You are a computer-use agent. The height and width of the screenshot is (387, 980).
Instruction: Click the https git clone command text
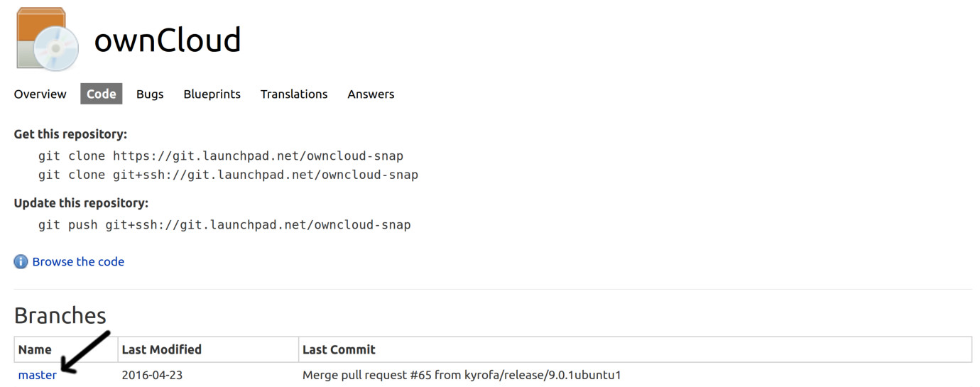[x=221, y=156]
